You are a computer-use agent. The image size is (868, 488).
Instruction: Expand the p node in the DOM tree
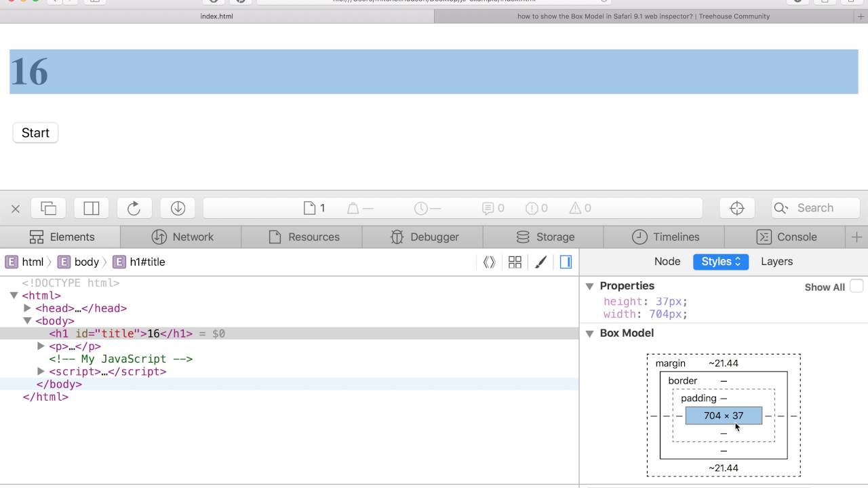(x=41, y=346)
